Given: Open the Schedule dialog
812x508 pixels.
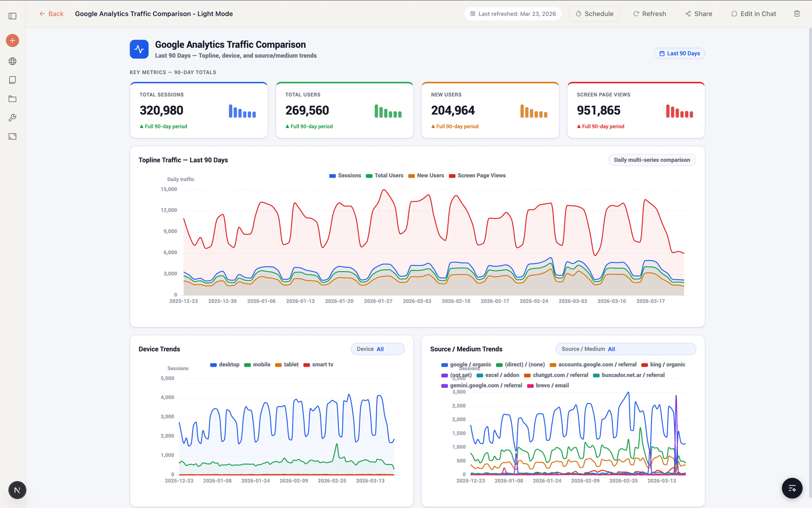Looking at the screenshot, I should click(x=594, y=13).
